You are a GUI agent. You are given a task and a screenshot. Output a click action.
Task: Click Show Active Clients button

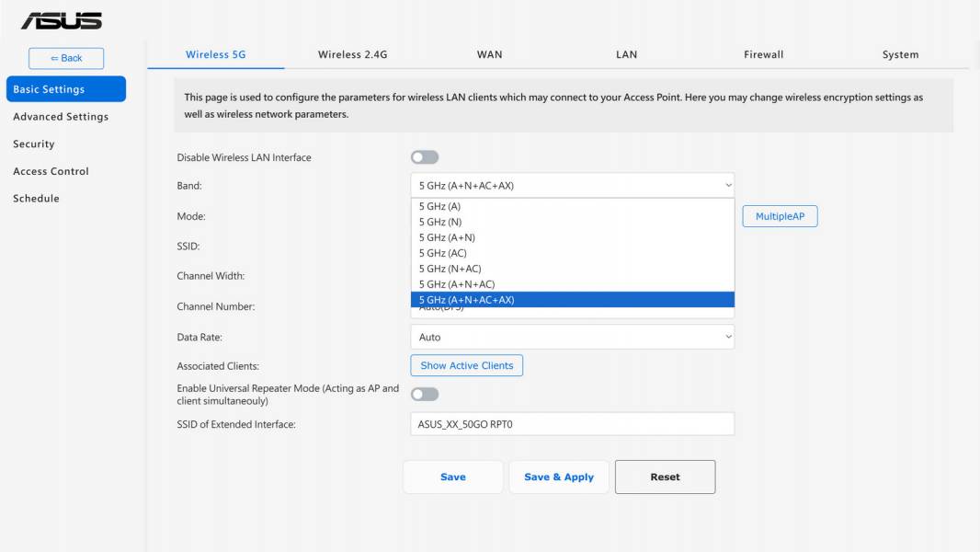(x=467, y=365)
